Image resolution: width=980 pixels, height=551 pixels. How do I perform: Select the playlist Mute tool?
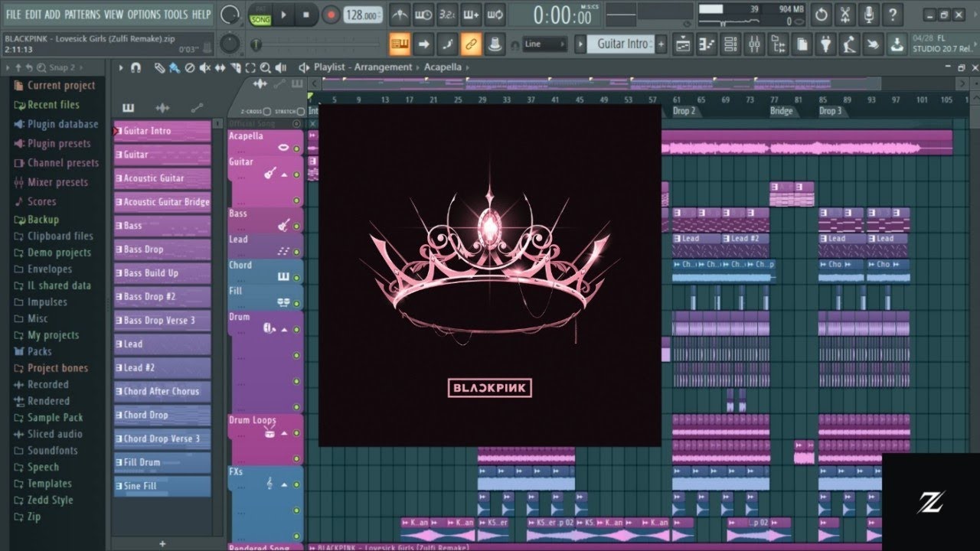click(x=205, y=67)
